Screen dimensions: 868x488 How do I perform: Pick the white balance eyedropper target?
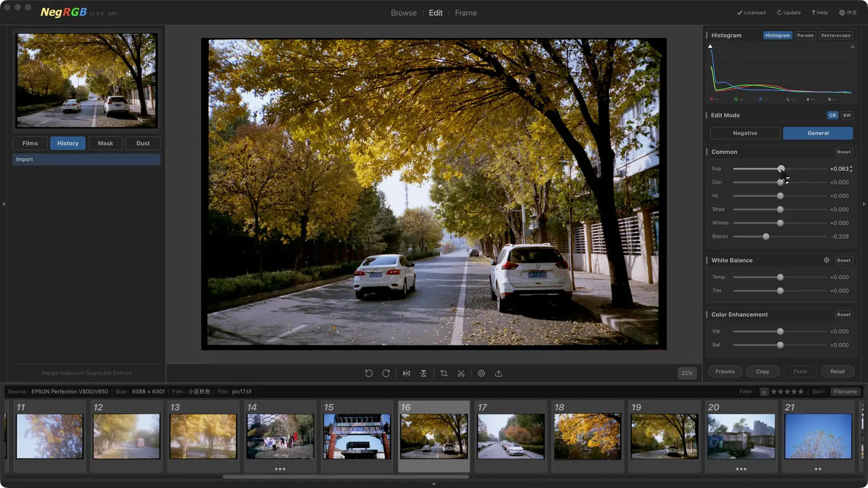point(826,260)
